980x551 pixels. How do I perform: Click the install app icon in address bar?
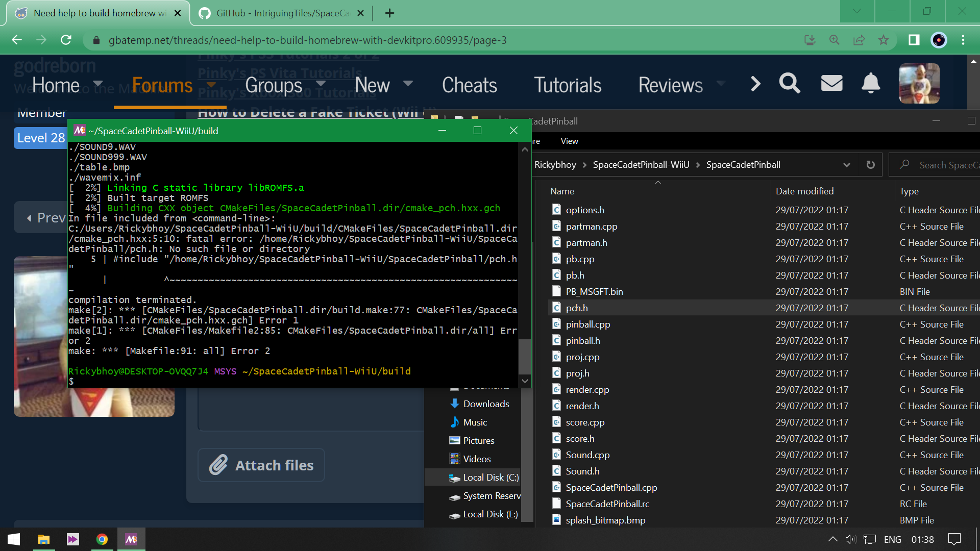810,40
